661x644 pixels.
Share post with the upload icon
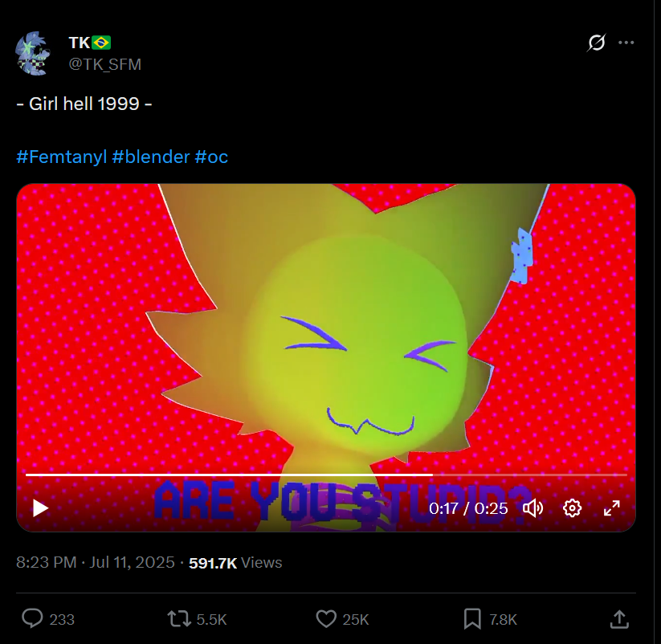point(619,619)
